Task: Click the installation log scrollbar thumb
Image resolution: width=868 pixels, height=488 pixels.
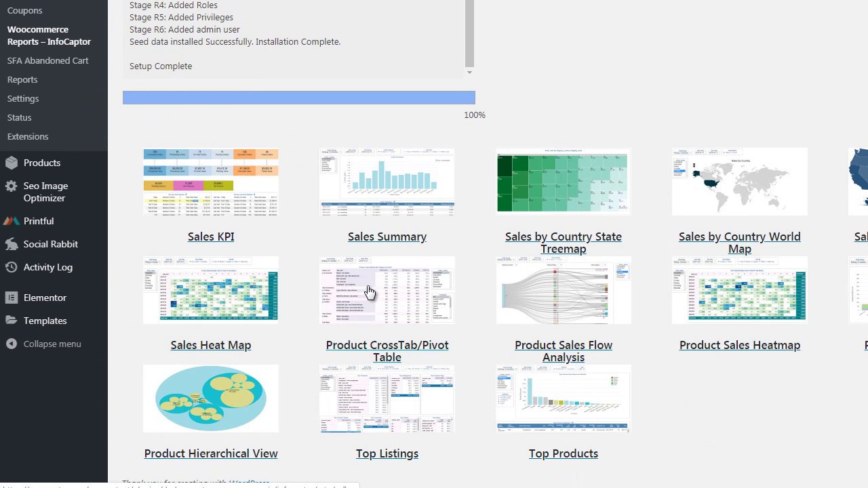Action: click(x=469, y=34)
